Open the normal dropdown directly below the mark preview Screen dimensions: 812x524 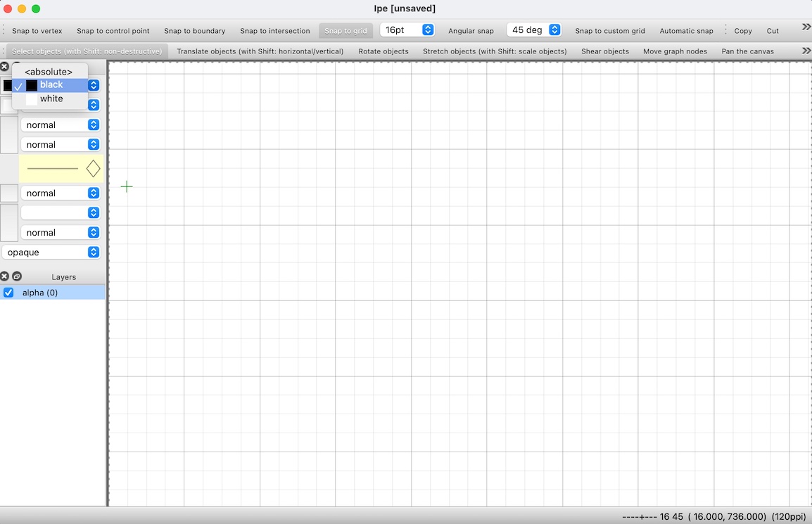(61, 193)
